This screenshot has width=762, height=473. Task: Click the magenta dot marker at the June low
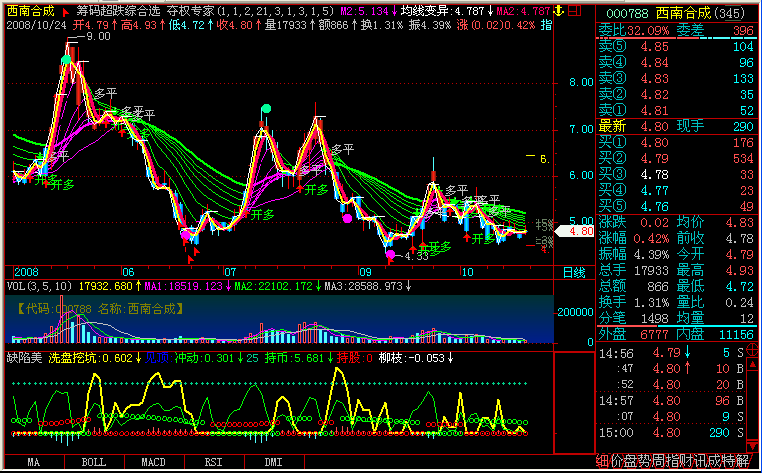186,236
